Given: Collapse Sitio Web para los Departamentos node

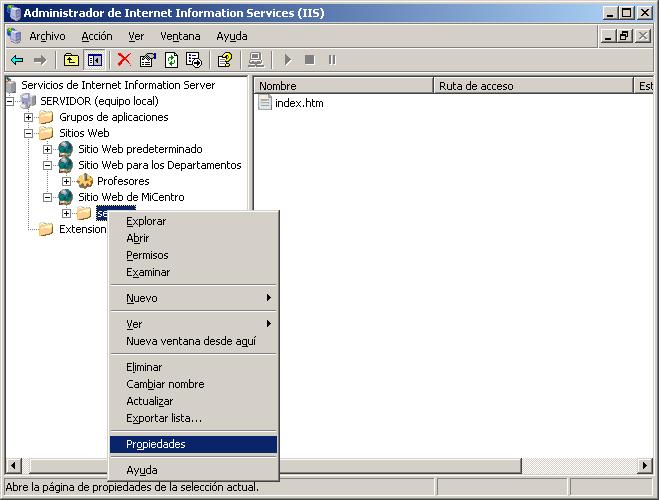Looking at the screenshot, I should pyautogui.click(x=47, y=165).
